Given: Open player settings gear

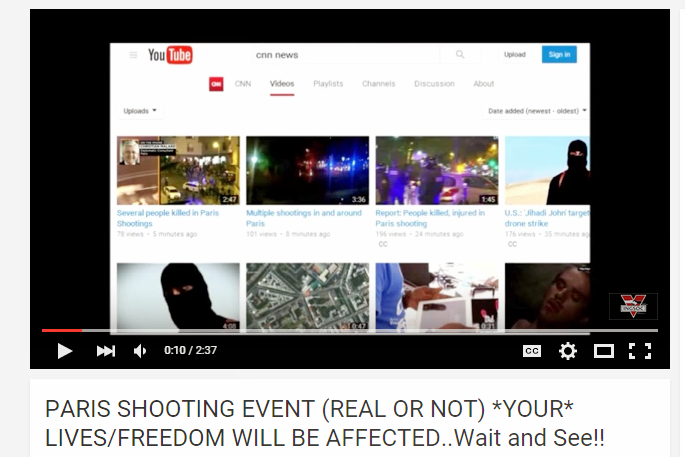Looking at the screenshot, I should point(567,351).
